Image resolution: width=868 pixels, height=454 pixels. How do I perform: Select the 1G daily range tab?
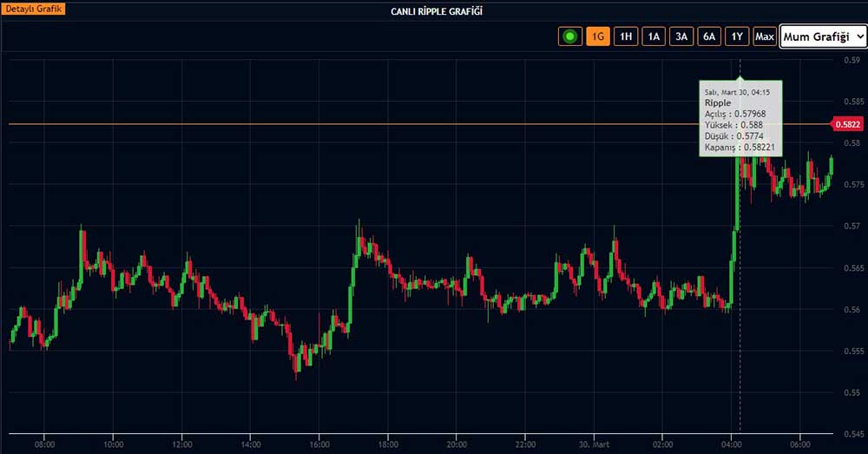tap(598, 36)
